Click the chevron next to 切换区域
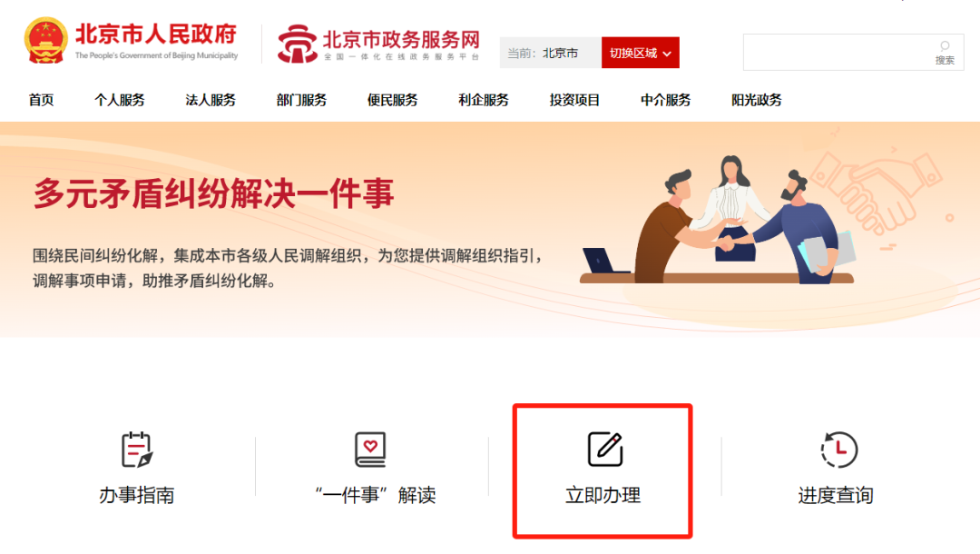The height and width of the screenshot is (554, 980). point(667,54)
